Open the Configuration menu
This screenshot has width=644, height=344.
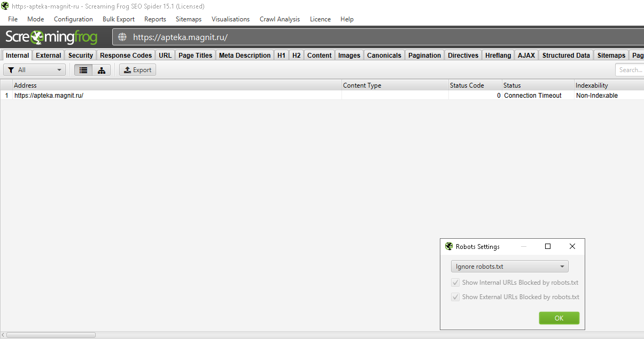tap(73, 19)
